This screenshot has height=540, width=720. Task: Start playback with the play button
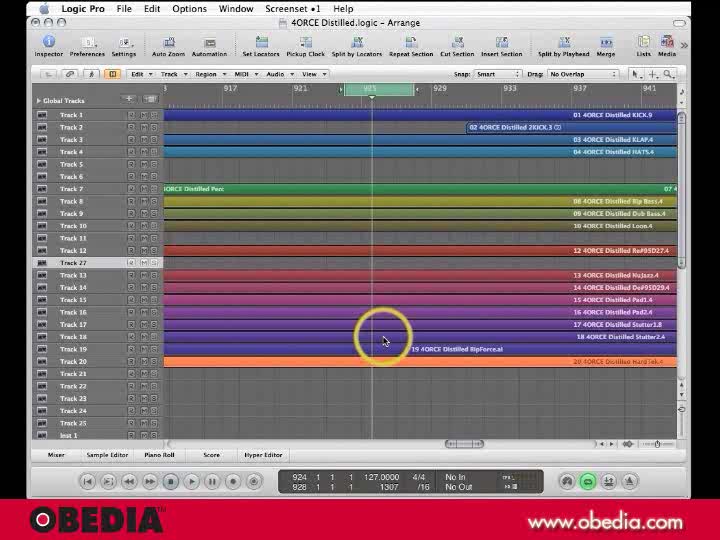click(191, 481)
